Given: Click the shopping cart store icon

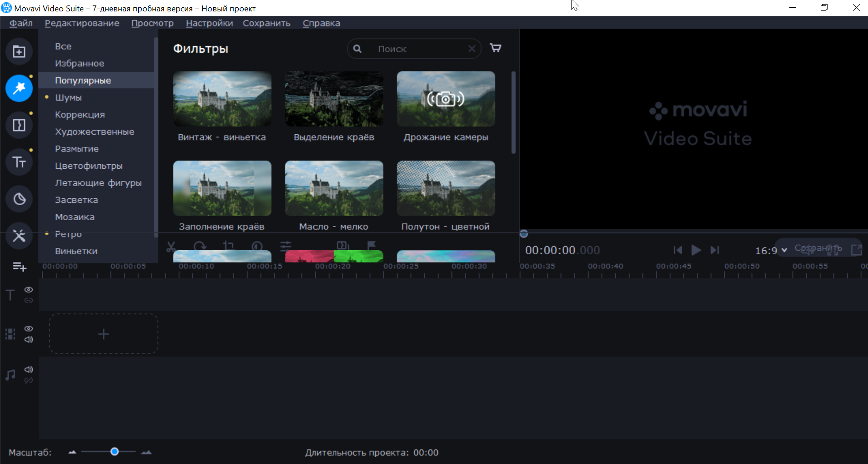Looking at the screenshot, I should 495,48.
